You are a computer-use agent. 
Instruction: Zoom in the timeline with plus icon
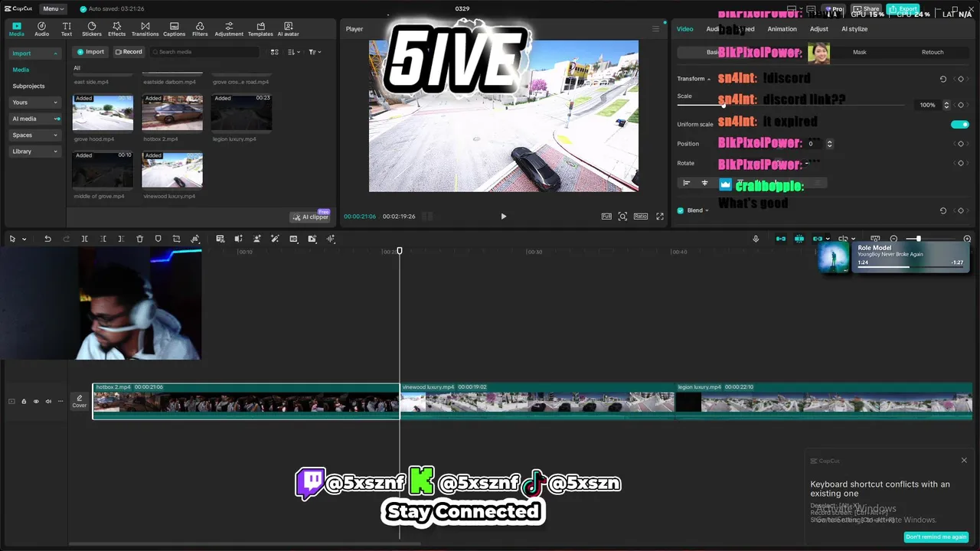[967, 239]
